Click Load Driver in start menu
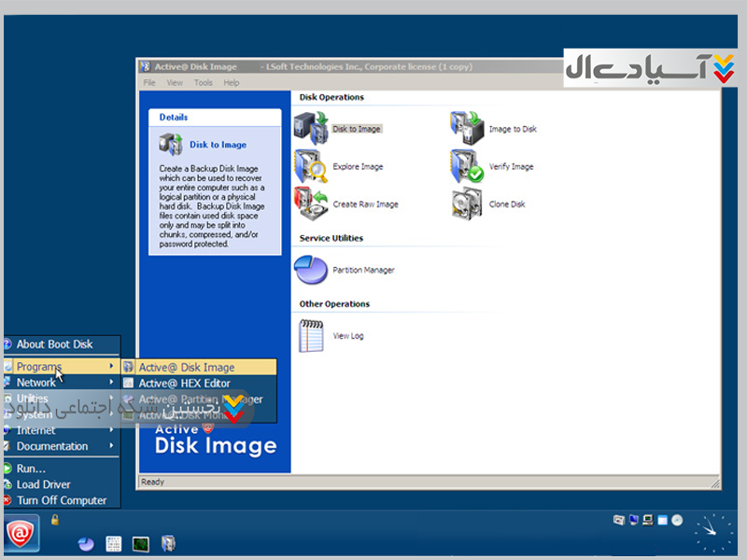This screenshot has width=747, height=560. [x=43, y=484]
